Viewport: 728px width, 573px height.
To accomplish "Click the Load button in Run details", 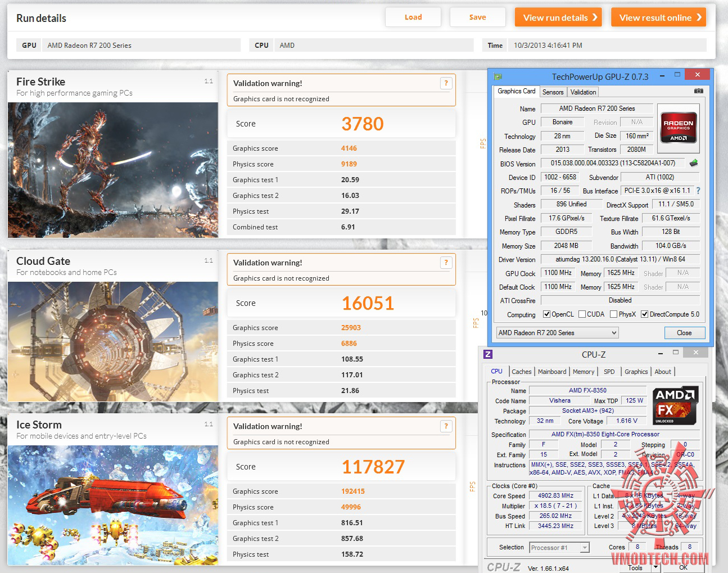I will (x=413, y=17).
